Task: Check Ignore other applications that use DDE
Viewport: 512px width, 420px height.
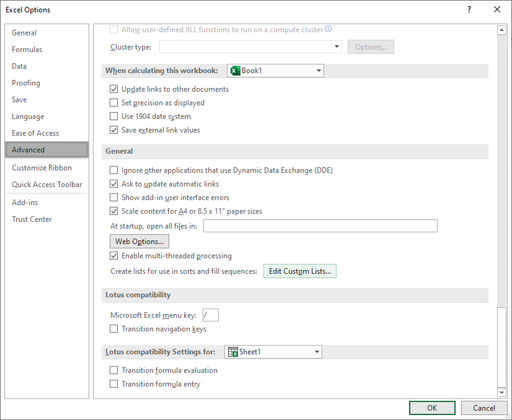Action: tap(113, 170)
